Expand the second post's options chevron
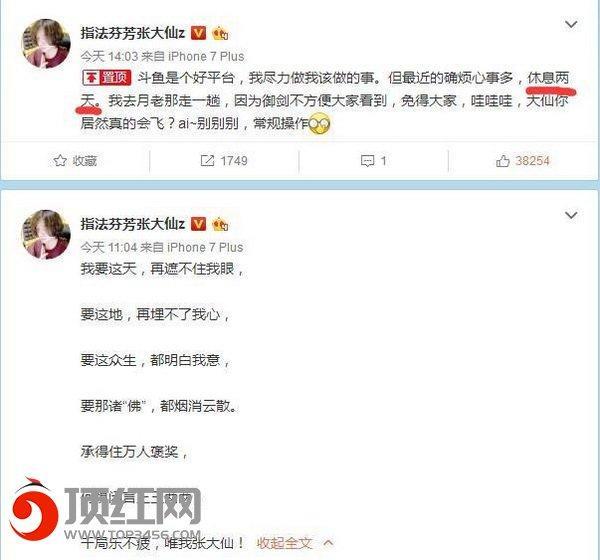Image resolution: width=600 pixels, height=560 pixels. [571, 215]
